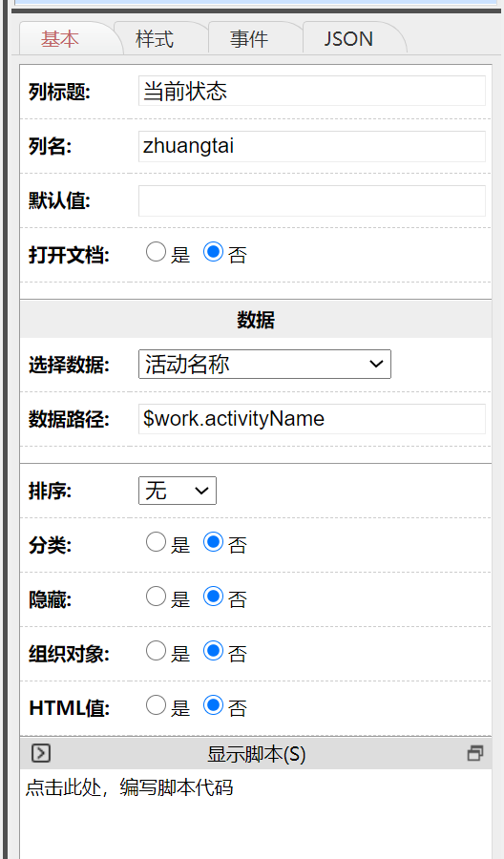Select 否 for 分类

pyautogui.click(x=213, y=542)
